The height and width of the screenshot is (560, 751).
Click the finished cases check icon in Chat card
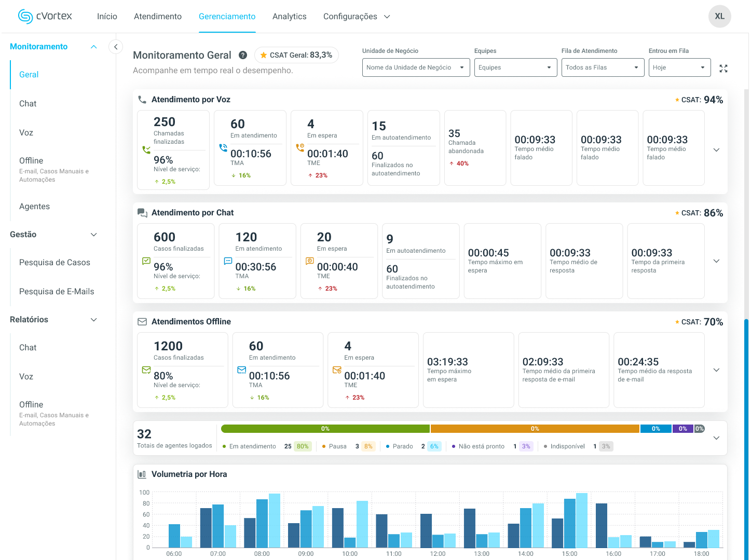pos(146,261)
